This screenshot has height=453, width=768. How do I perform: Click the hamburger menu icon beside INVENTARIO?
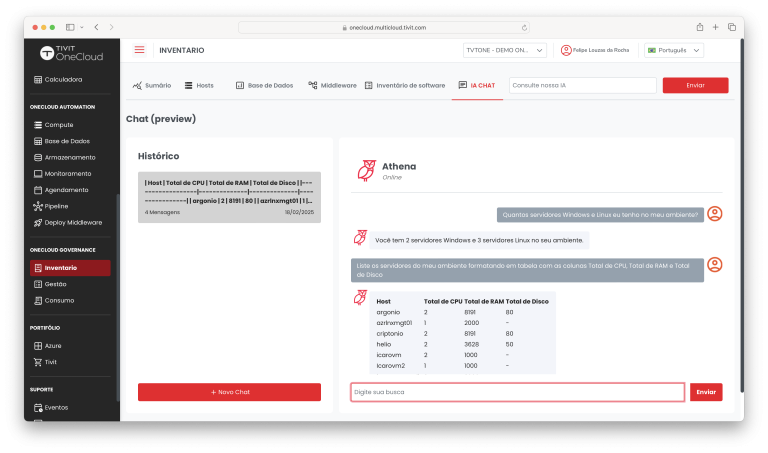click(x=139, y=50)
